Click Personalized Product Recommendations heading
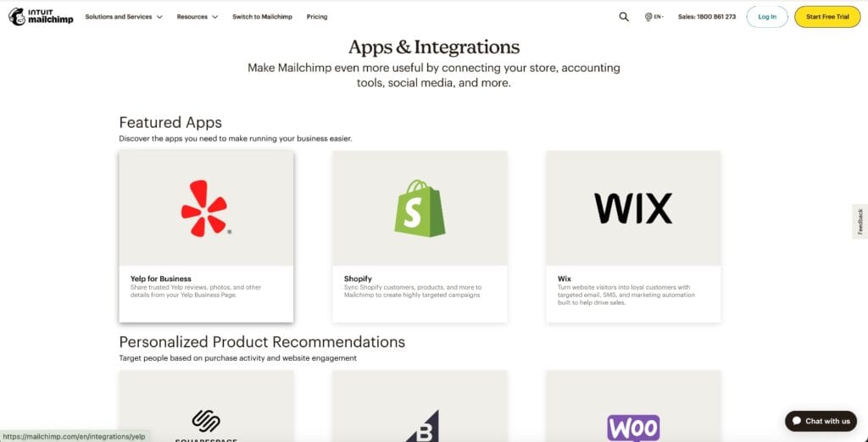The image size is (868, 442). pos(262,341)
